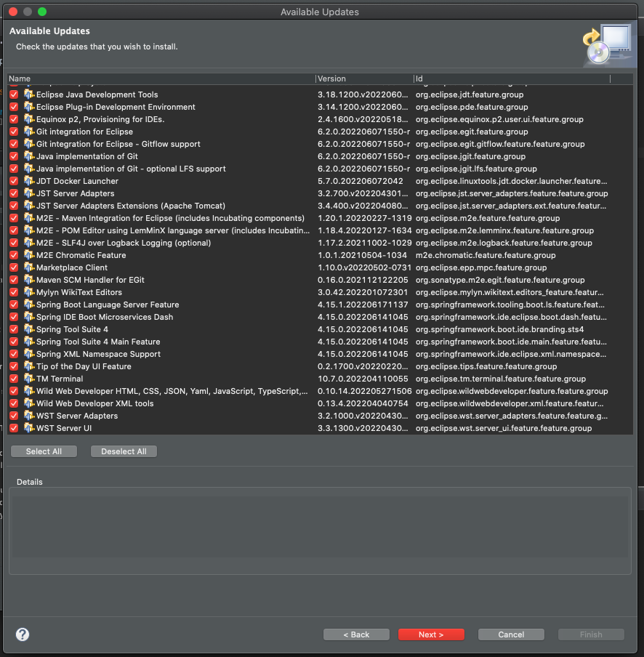The image size is (644, 657).
Task: Sort list by Name column header
Action: click(161, 78)
